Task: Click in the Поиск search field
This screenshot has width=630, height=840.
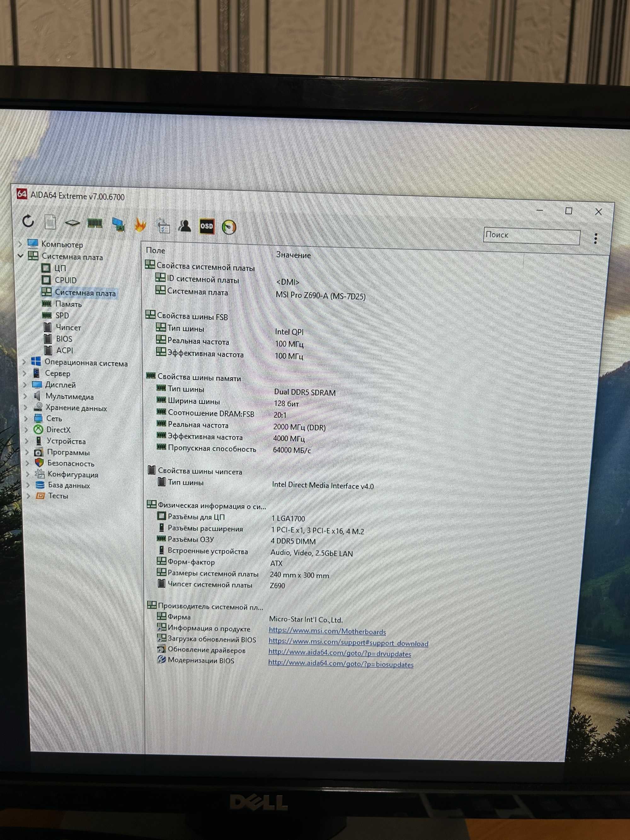Action: [x=531, y=236]
